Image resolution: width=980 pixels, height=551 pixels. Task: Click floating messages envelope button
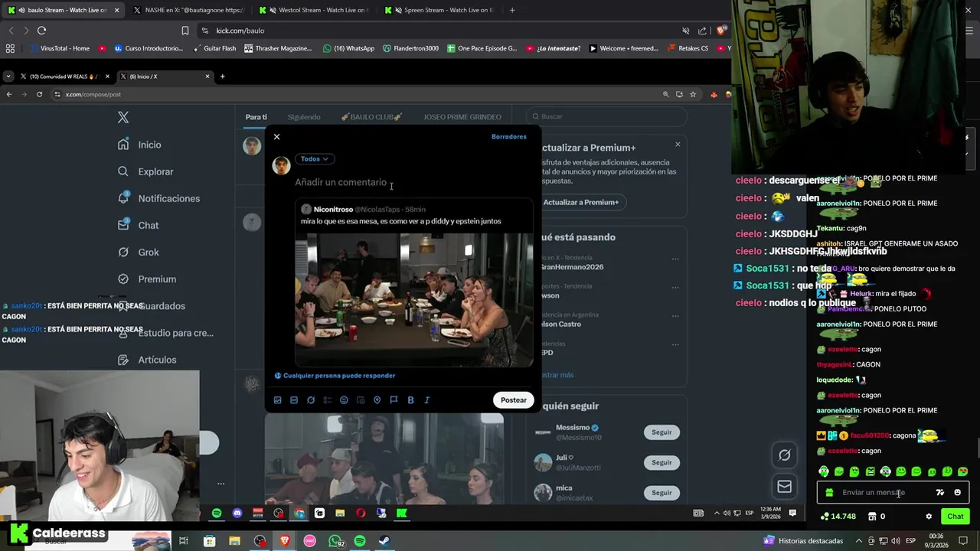tap(785, 486)
